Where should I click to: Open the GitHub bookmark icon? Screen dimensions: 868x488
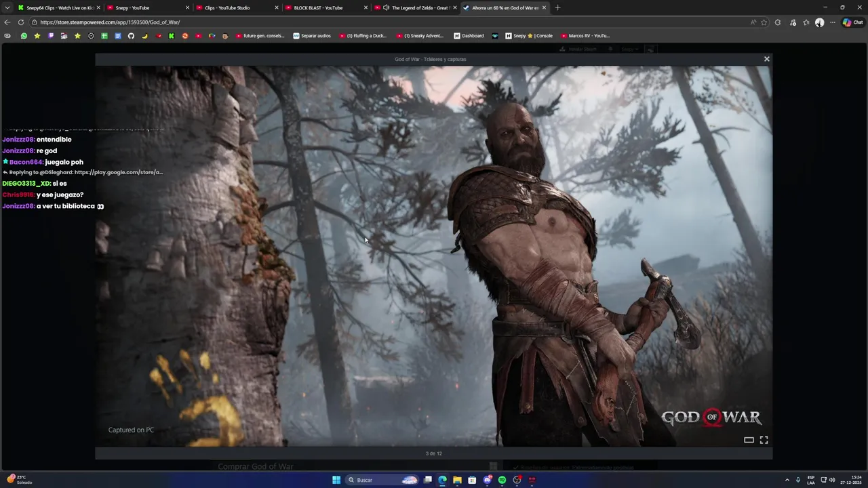tap(131, 36)
